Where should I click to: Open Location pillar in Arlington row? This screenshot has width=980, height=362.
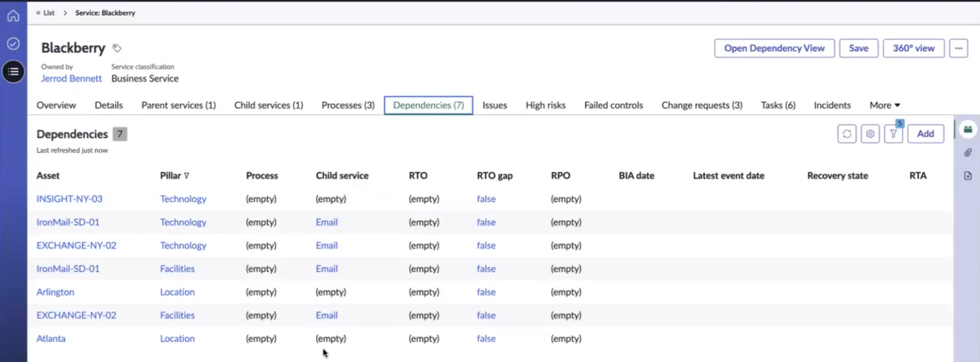pyautogui.click(x=177, y=292)
